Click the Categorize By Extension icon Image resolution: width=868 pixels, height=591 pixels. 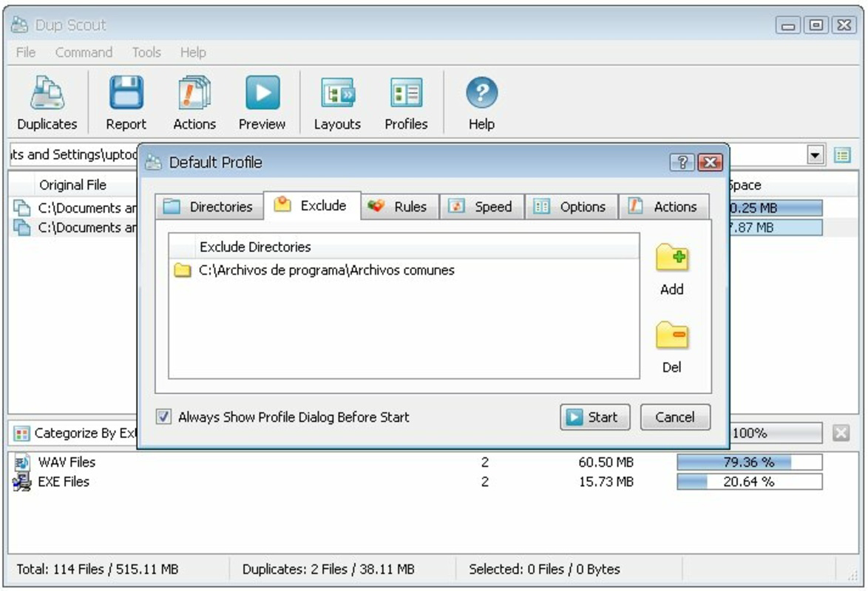click(21, 434)
